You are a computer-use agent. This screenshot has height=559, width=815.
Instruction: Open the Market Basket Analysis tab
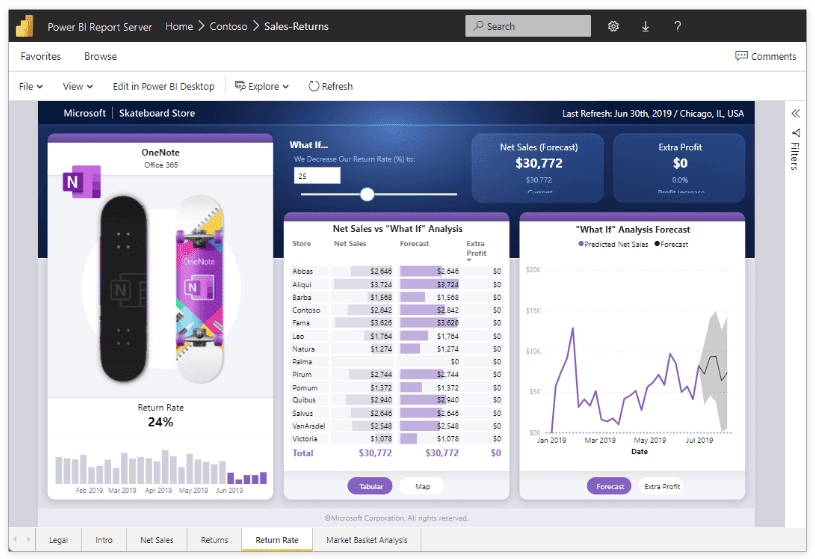point(366,540)
